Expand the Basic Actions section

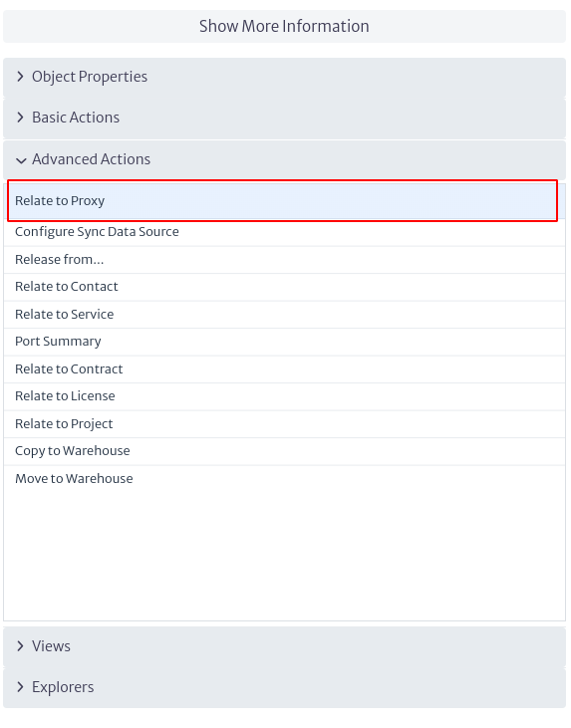click(284, 118)
